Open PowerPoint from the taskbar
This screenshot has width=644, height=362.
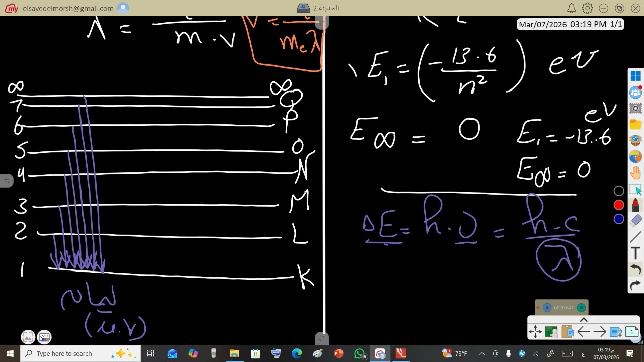[338, 353]
